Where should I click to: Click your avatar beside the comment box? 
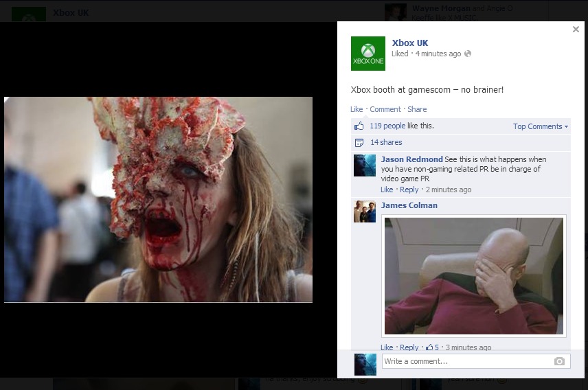365,365
